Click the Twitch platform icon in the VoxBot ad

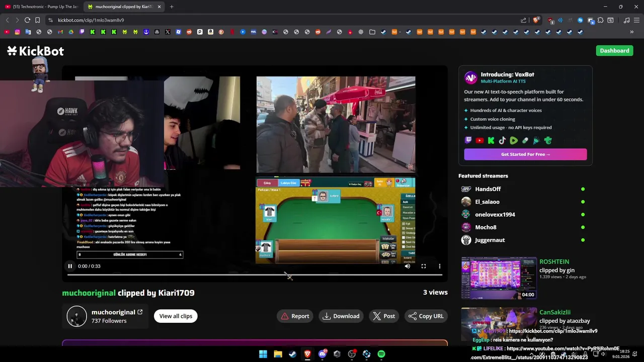point(468,141)
